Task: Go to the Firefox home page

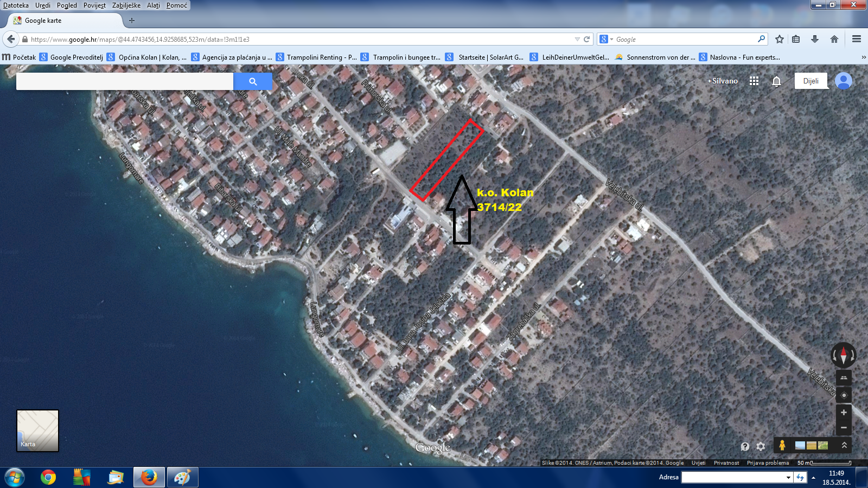Action: click(834, 39)
